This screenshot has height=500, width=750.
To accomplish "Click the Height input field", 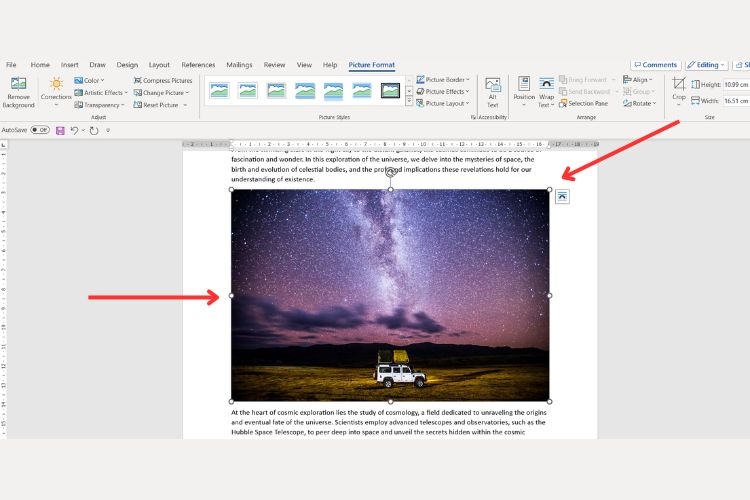I will tap(736, 85).
